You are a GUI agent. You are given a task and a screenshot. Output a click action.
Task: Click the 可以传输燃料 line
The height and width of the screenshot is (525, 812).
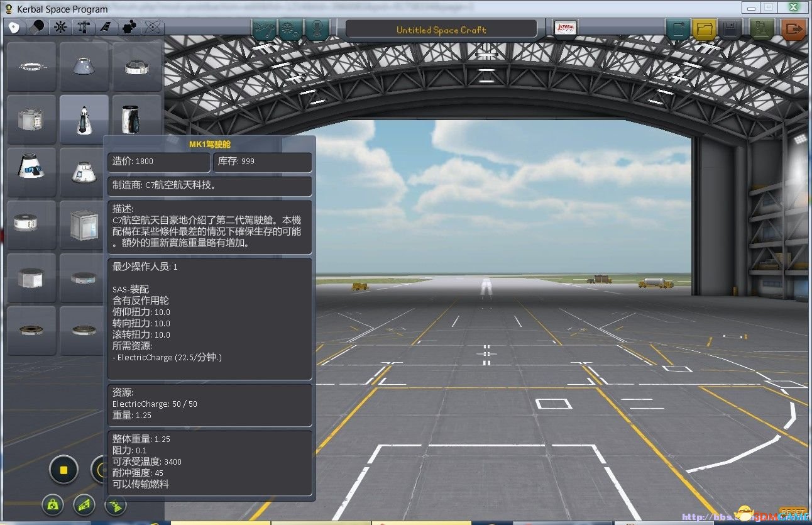(x=140, y=484)
